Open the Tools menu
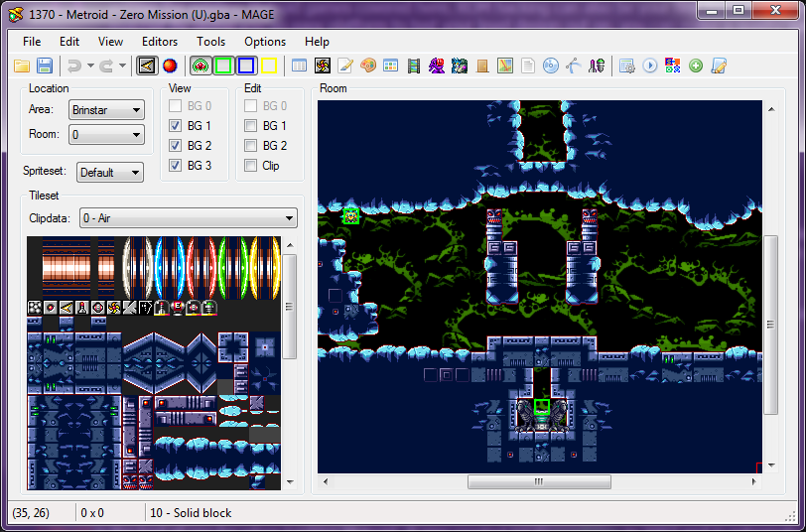 point(210,42)
